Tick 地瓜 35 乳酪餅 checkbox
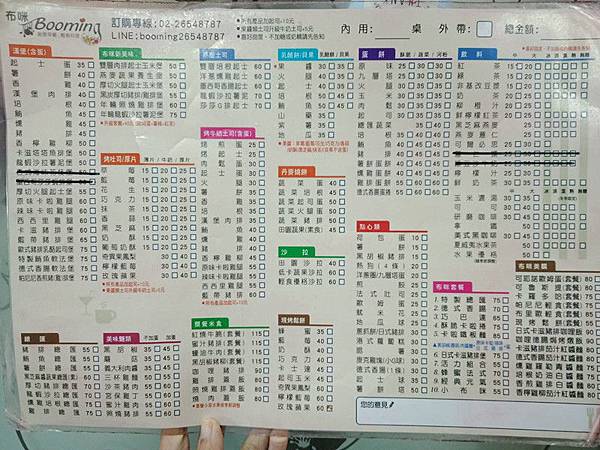600x450 pixels. tap(331, 135)
